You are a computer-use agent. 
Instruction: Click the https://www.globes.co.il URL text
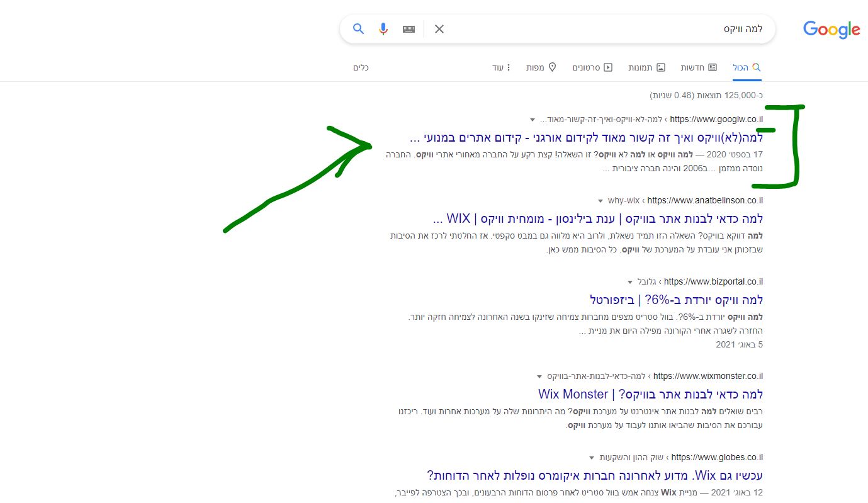718,457
